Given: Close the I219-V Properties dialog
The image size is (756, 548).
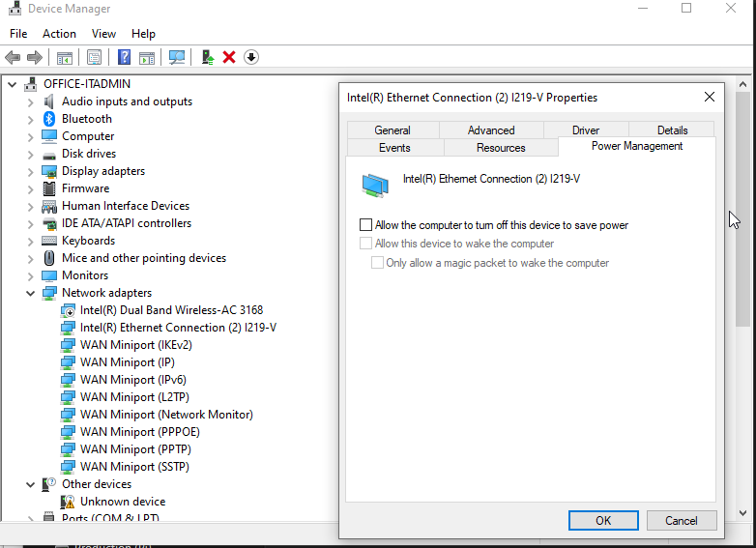Looking at the screenshot, I should click(710, 97).
